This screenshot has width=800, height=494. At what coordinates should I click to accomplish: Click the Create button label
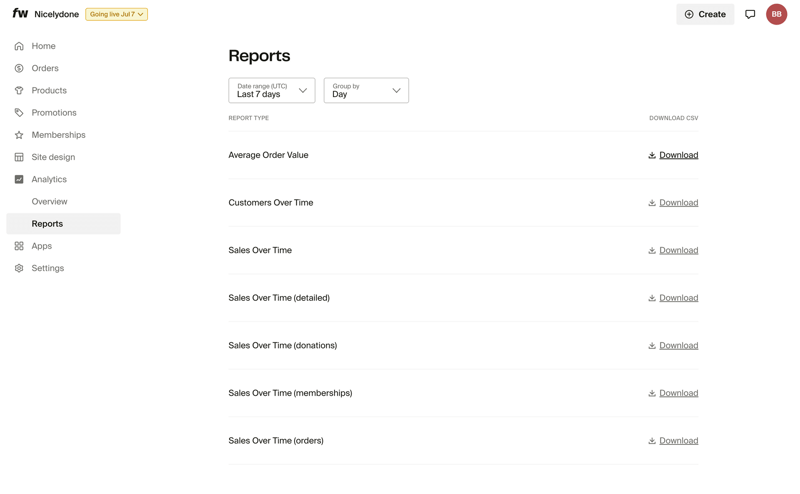[x=712, y=14]
